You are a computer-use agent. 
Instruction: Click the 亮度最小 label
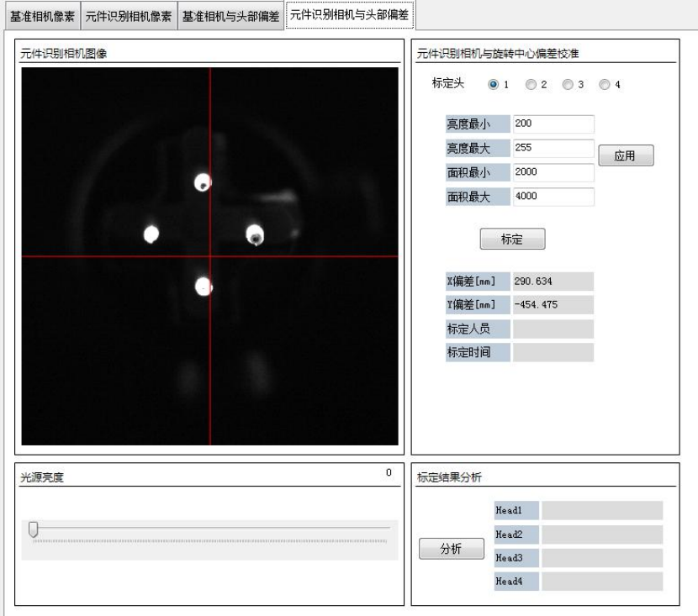[x=478, y=124]
